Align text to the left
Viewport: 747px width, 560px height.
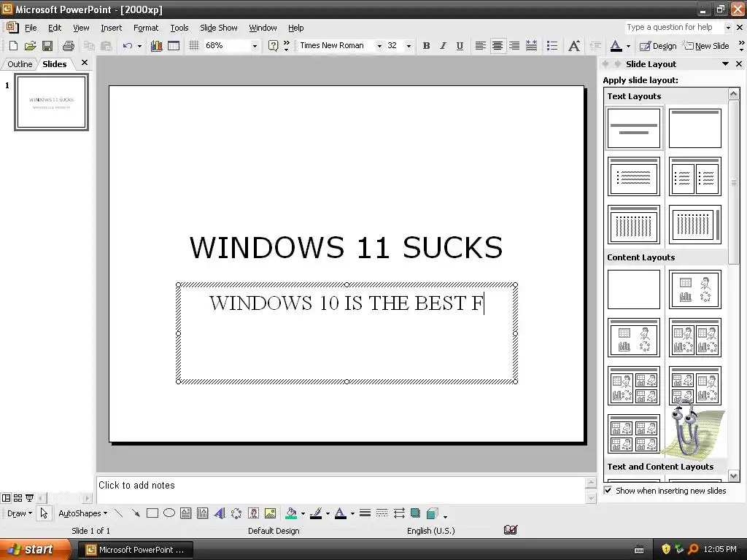pos(480,46)
